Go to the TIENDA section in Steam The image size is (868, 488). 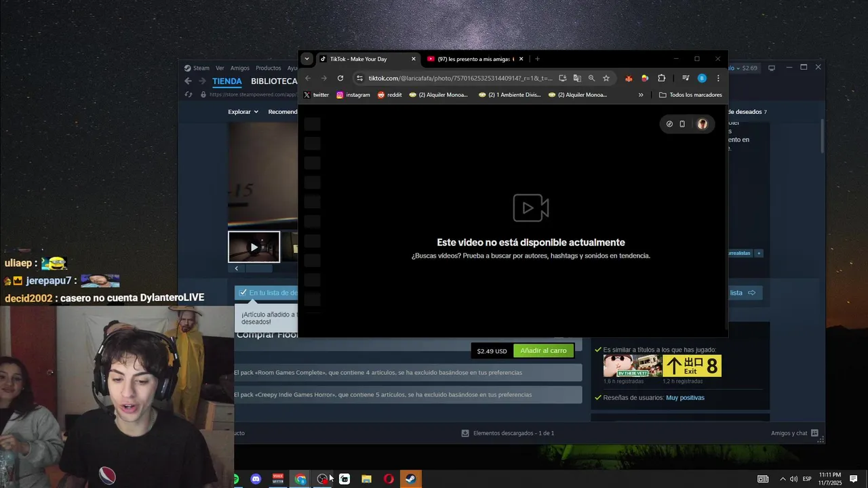tap(227, 81)
